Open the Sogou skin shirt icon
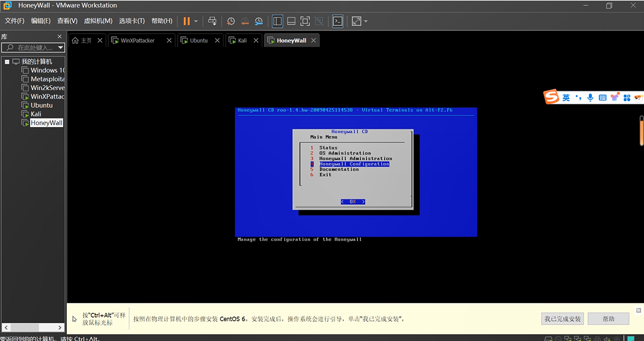Screen dimensions: 644x341 click(615, 98)
